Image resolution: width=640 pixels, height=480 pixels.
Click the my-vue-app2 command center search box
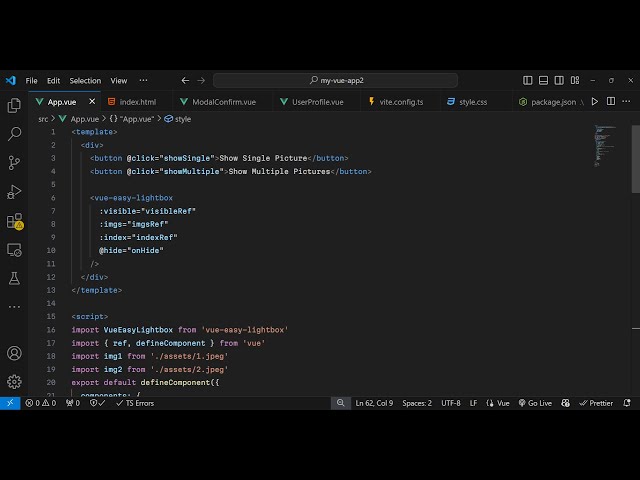click(x=336, y=80)
